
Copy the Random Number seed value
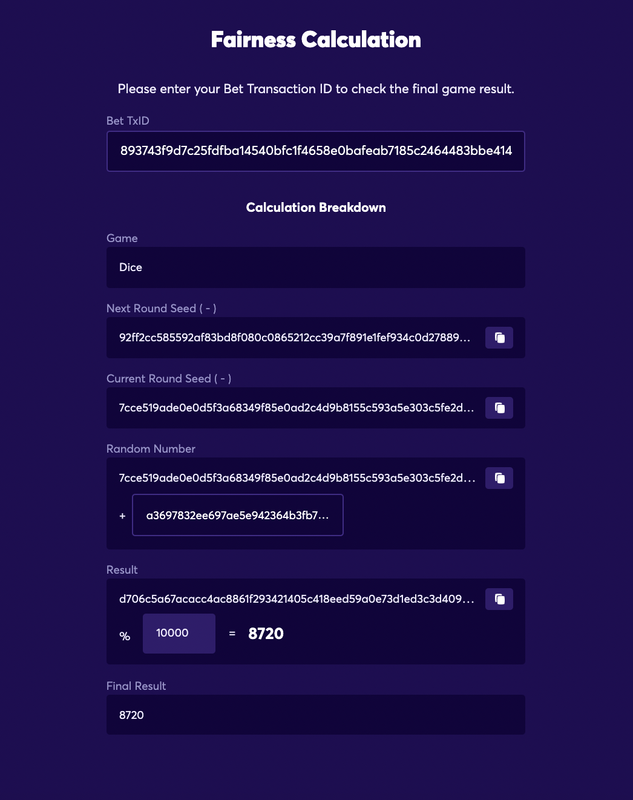499,478
